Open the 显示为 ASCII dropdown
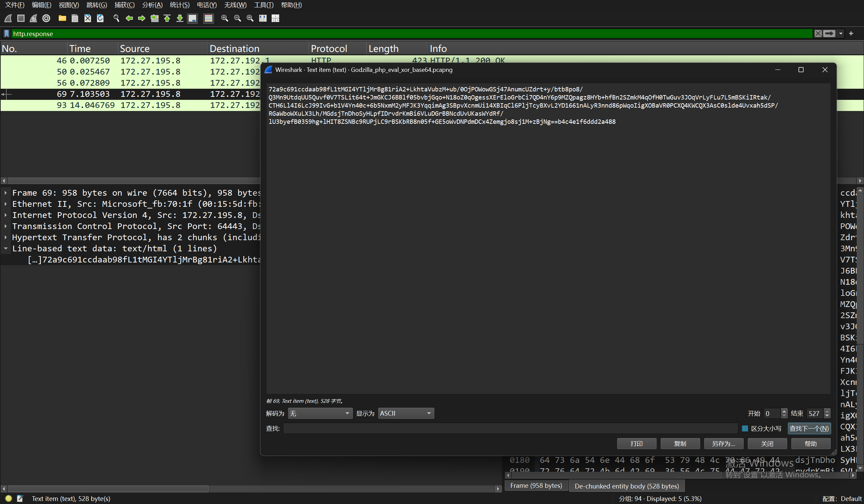Image resolution: width=864 pixels, height=504 pixels. point(406,413)
